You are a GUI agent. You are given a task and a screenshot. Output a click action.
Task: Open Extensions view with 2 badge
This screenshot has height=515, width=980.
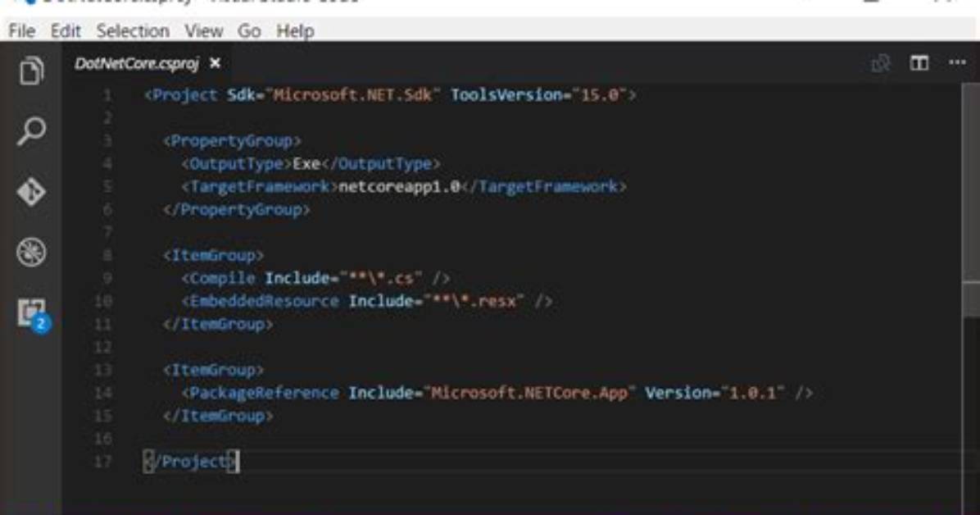pos(33,315)
